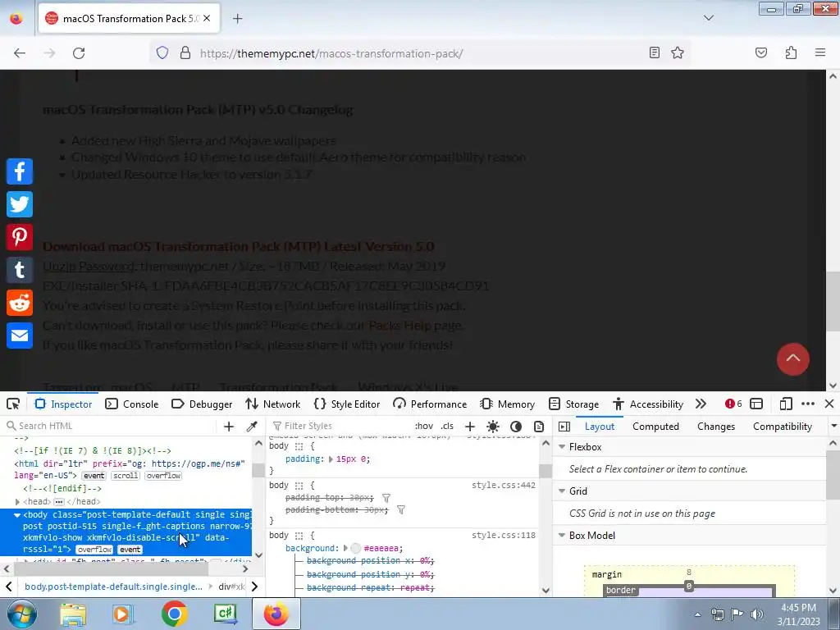Toggle the .cls classes panel

447,426
